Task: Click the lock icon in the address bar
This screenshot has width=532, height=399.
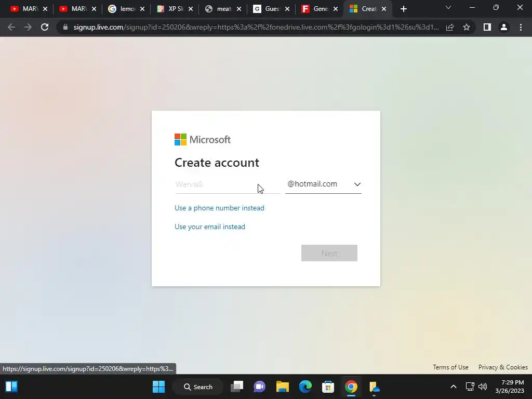Action: pyautogui.click(x=65, y=27)
